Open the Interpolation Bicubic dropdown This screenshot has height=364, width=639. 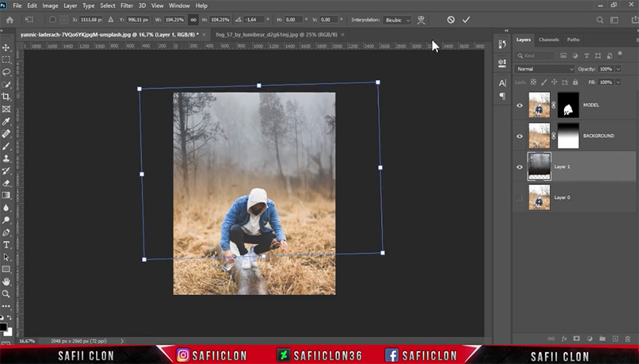pos(397,20)
